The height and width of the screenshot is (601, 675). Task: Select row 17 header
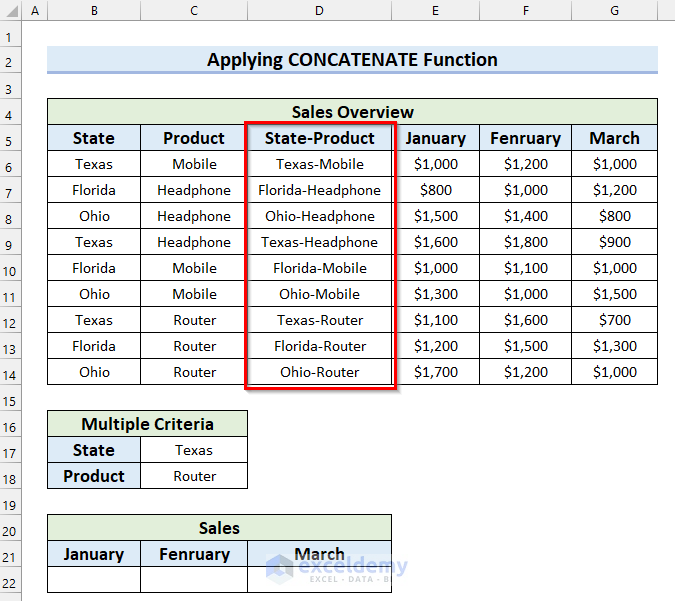pyautogui.click(x=10, y=450)
